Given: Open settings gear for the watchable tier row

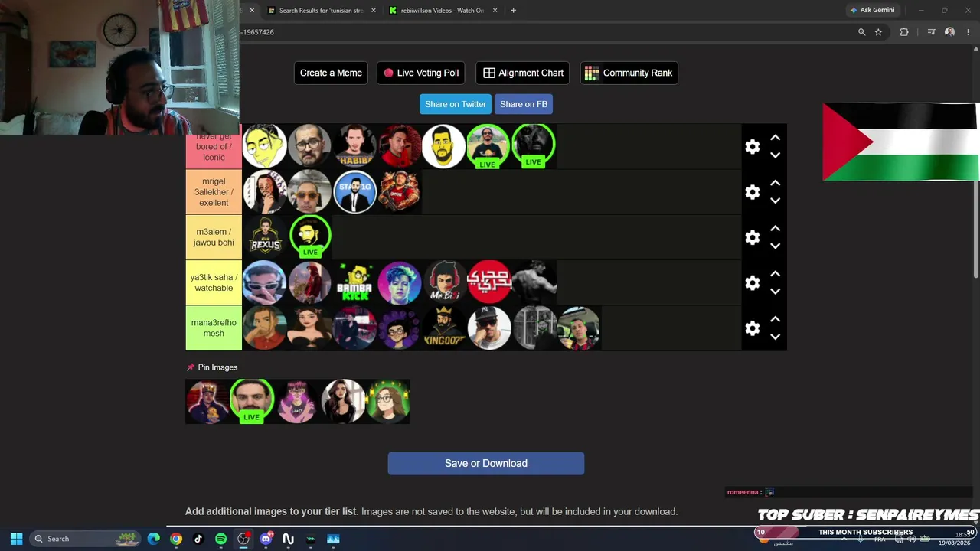Looking at the screenshot, I should coord(753,283).
